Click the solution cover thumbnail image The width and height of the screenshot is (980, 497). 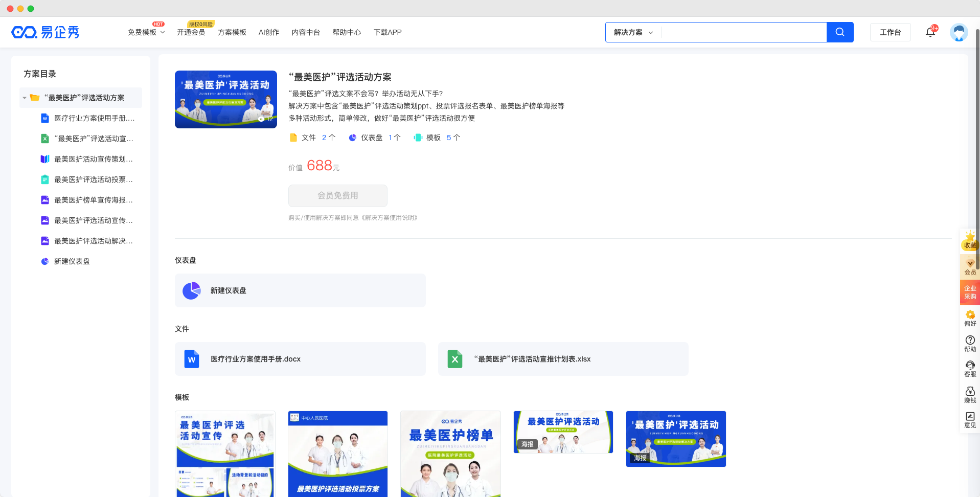[x=226, y=99]
